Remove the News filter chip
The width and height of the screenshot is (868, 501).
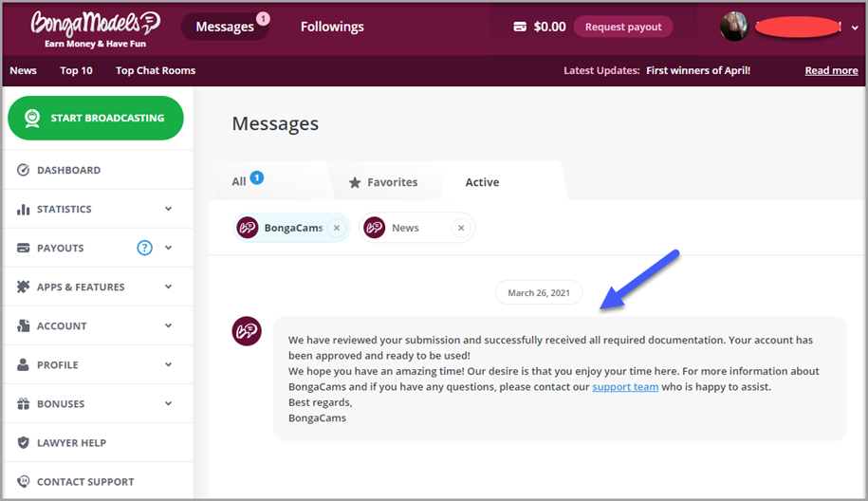460,228
